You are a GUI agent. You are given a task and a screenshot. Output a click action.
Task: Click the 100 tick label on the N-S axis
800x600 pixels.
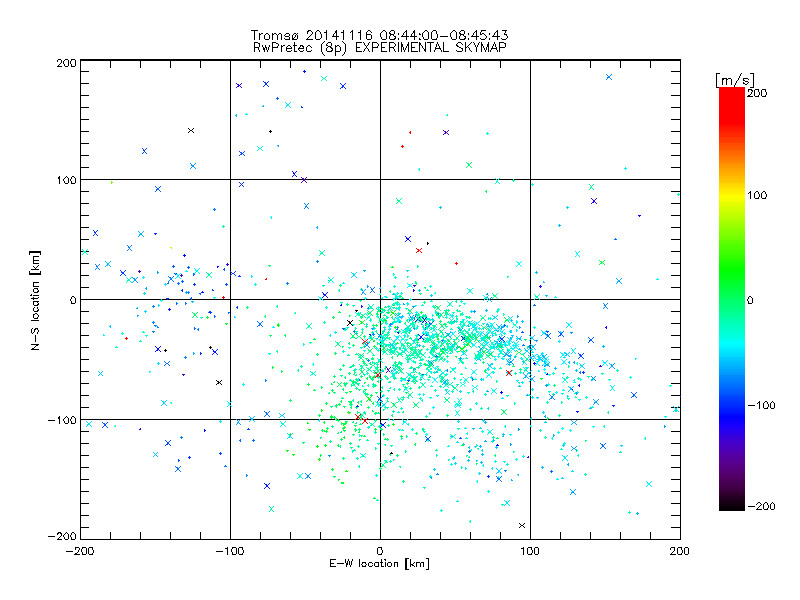(66, 180)
